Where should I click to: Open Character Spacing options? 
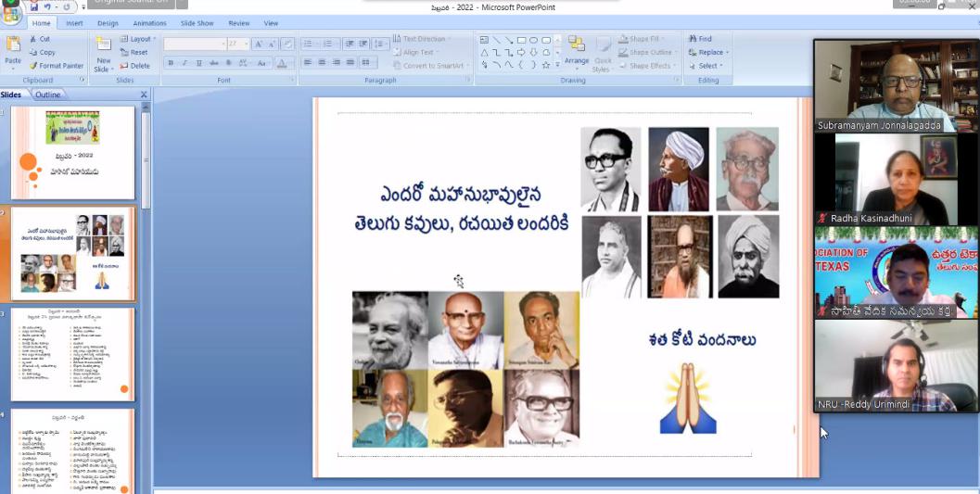click(244, 63)
